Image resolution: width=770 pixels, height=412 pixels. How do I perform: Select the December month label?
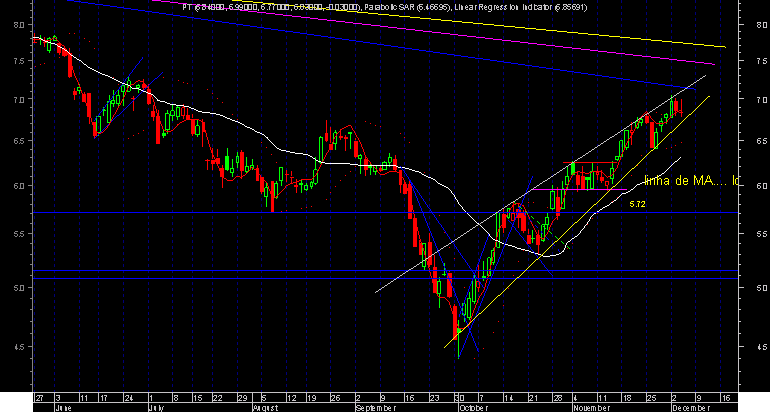coord(691,408)
